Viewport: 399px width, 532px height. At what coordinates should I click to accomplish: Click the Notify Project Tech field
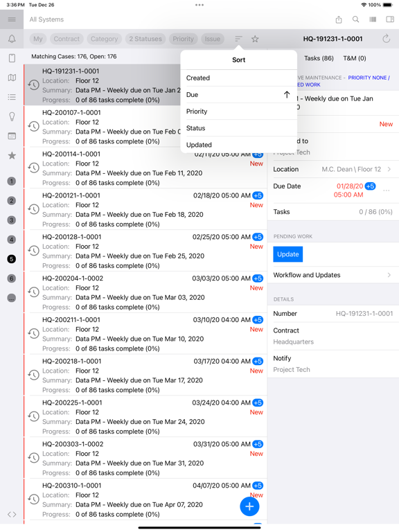332,364
